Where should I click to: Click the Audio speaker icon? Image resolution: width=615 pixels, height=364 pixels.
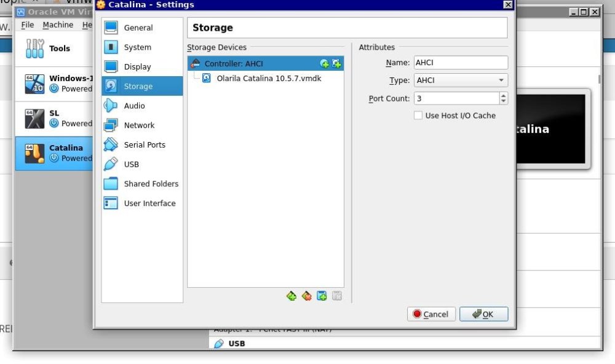[111, 106]
